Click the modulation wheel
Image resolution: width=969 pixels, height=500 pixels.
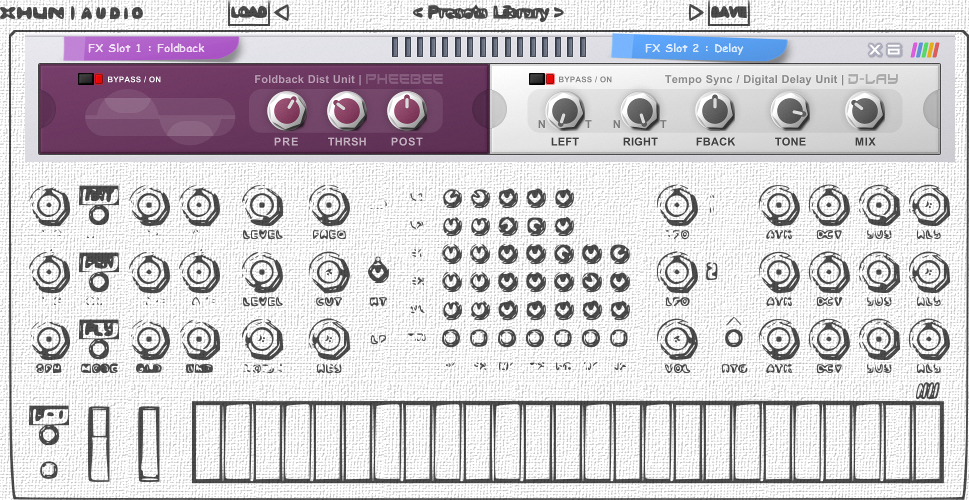click(148, 443)
